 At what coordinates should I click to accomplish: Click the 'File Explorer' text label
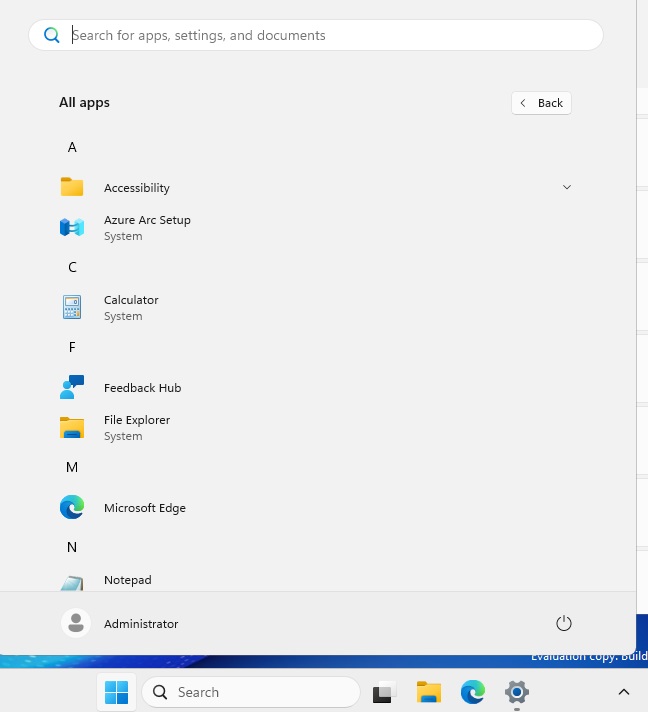(x=137, y=420)
